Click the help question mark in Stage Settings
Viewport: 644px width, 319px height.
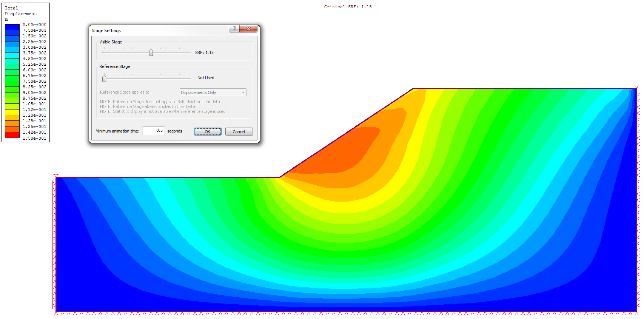coord(234,29)
